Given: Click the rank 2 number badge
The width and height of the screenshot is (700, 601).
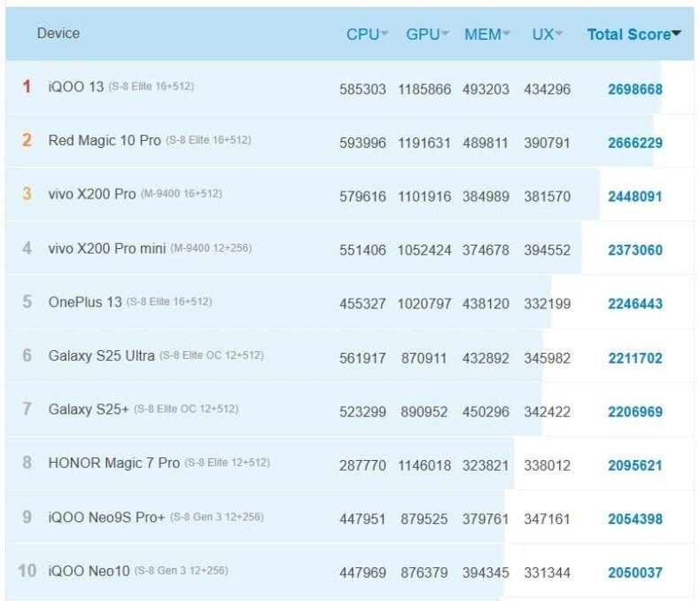Looking at the screenshot, I should tap(27, 140).
